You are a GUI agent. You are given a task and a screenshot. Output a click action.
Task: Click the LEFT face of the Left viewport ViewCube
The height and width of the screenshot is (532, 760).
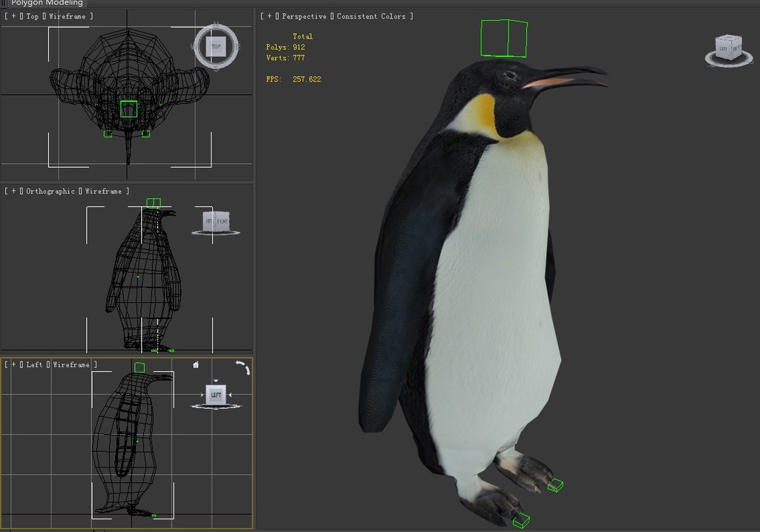click(216, 395)
